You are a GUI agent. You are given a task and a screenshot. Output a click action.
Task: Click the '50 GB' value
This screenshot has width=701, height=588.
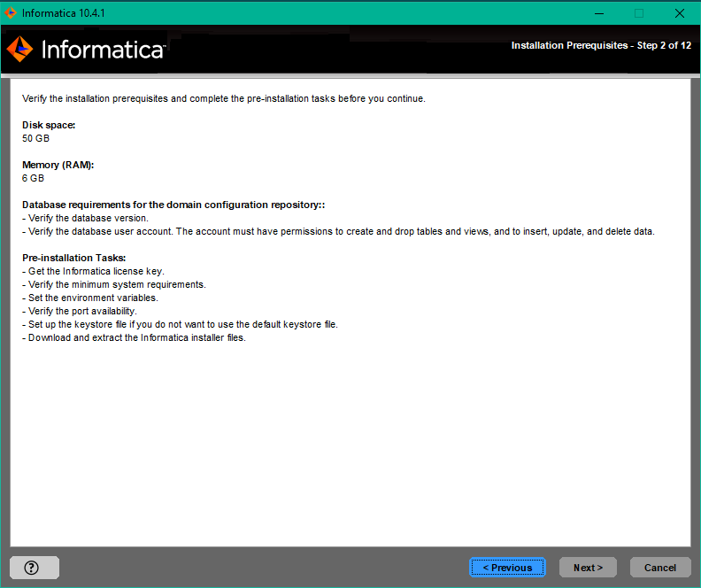pyautogui.click(x=35, y=138)
